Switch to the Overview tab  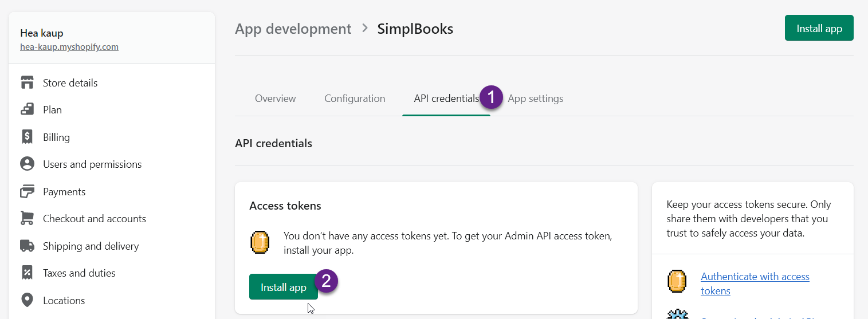click(275, 99)
